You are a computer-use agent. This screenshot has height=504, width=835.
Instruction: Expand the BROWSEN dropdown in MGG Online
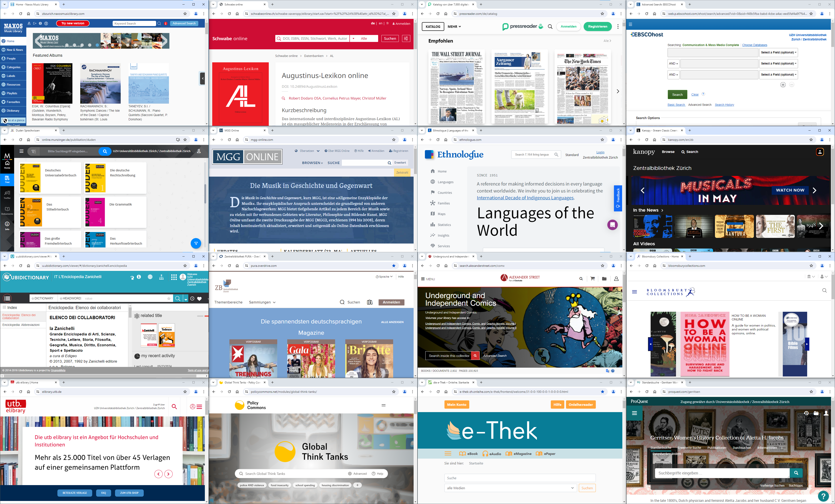312,163
